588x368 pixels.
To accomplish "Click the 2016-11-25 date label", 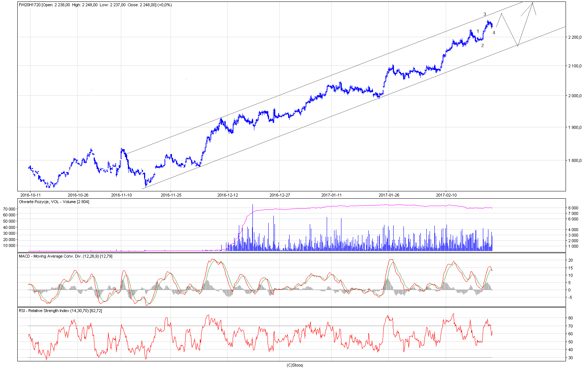I will pyautogui.click(x=171, y=195).
